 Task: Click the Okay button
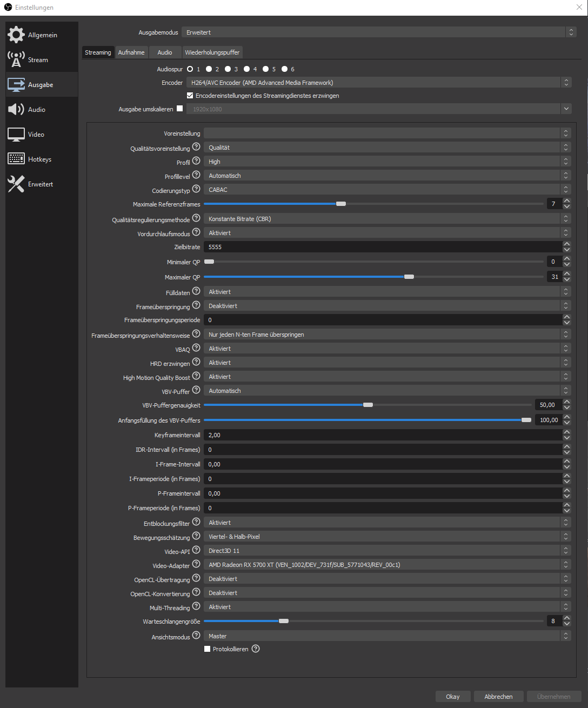[x=453, y=697]
